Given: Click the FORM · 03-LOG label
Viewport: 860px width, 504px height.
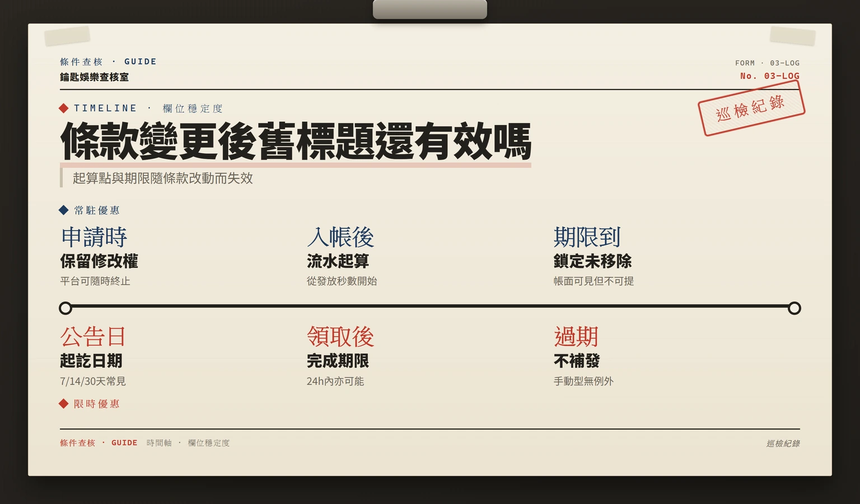Looking at the screenshot, I should (768, 63).
